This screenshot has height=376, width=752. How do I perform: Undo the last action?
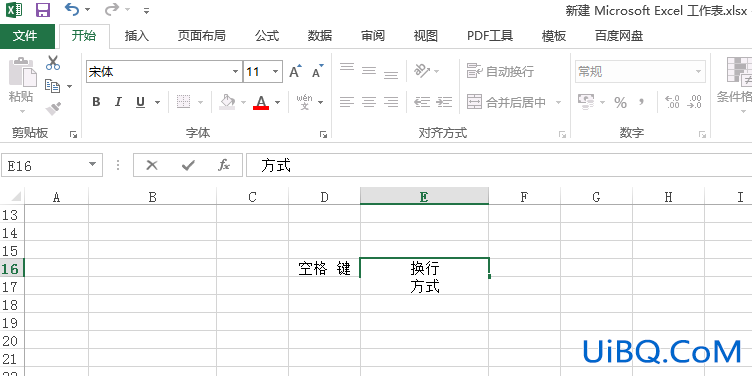tap(71, 9)
